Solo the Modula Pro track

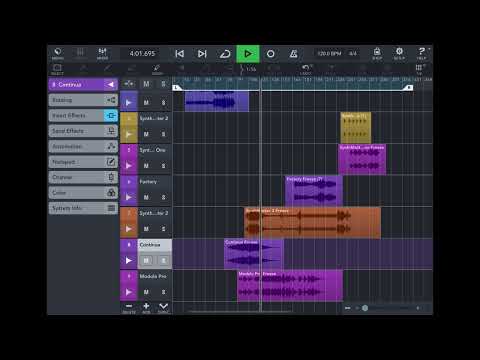tap(163, 292)
